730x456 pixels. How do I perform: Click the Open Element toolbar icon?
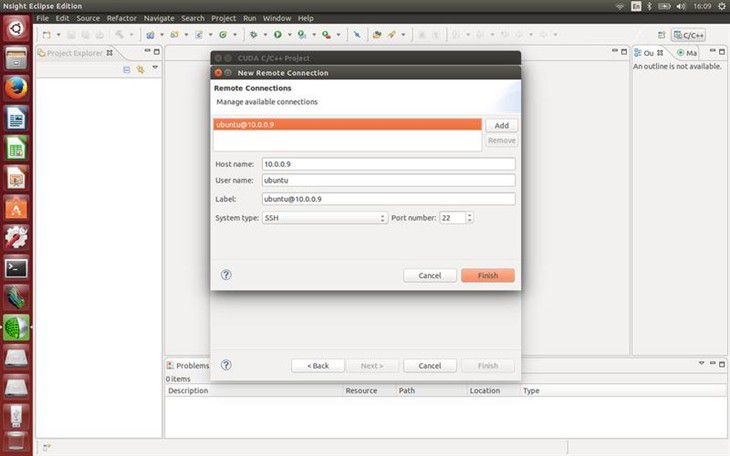click(377, 35)
